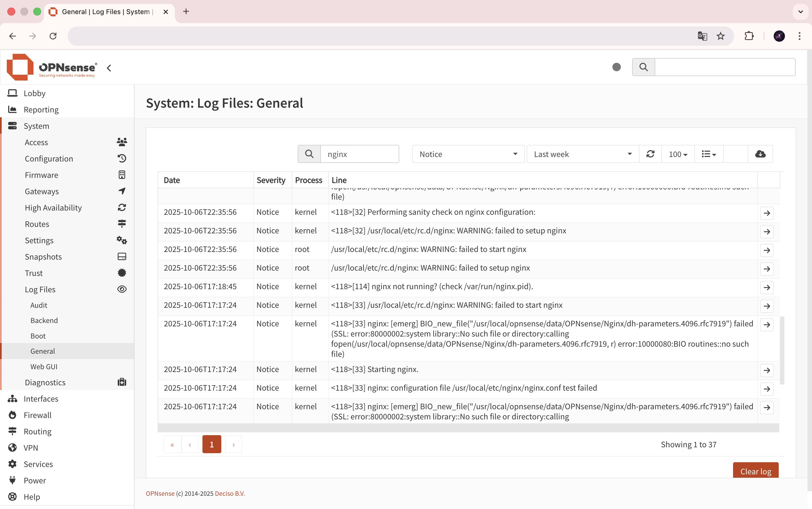Open details arrow for root 'failed to start nginx' row
This screenshot has height=509, width=812.
[767, 250]
